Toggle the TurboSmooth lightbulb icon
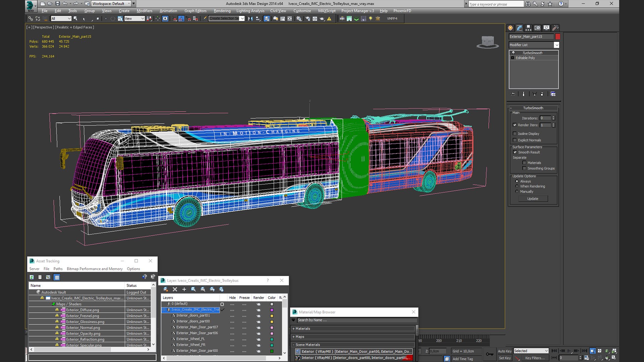The height and width of the screenshot is (362, 644). point(513,53)
